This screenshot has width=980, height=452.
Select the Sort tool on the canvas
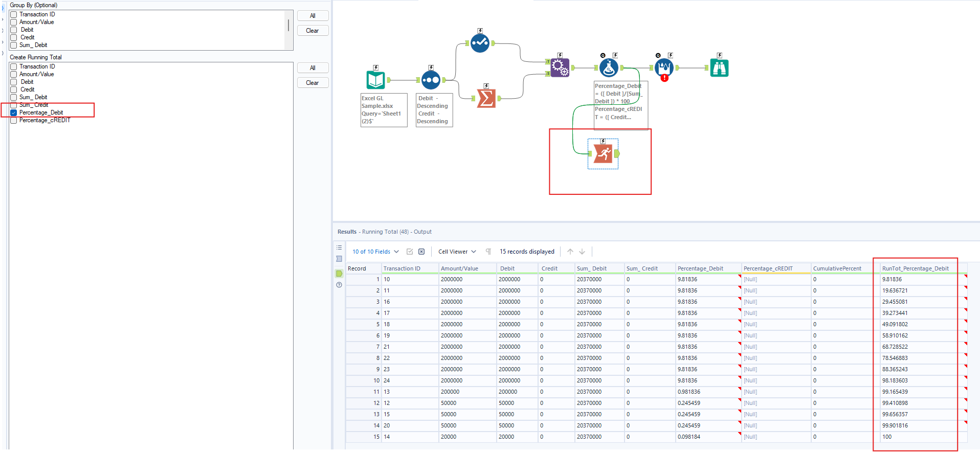tap(431, 80)
